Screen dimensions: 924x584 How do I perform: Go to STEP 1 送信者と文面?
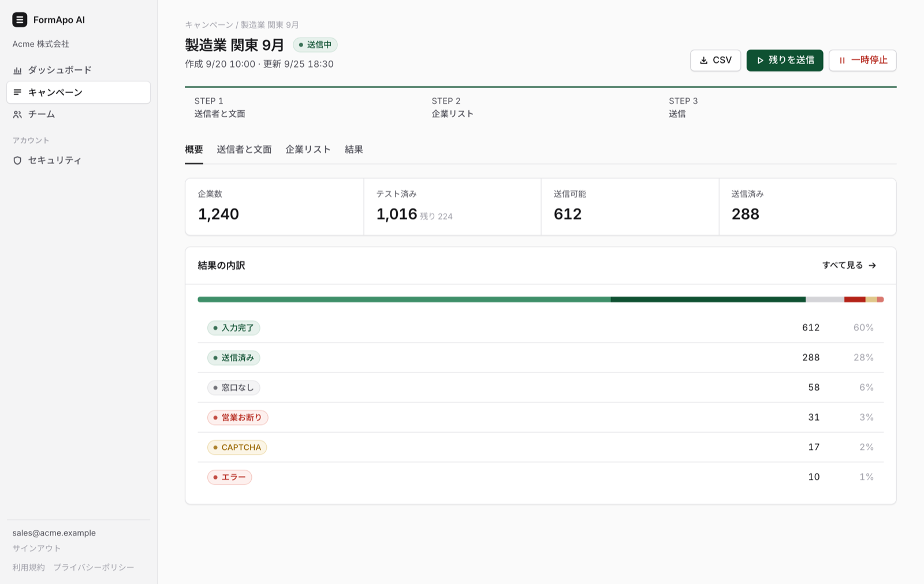pyautogui.click(x=303, y=107)
